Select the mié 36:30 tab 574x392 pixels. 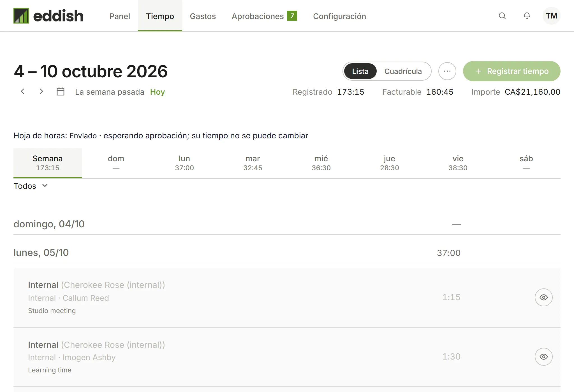click(321, 163)
